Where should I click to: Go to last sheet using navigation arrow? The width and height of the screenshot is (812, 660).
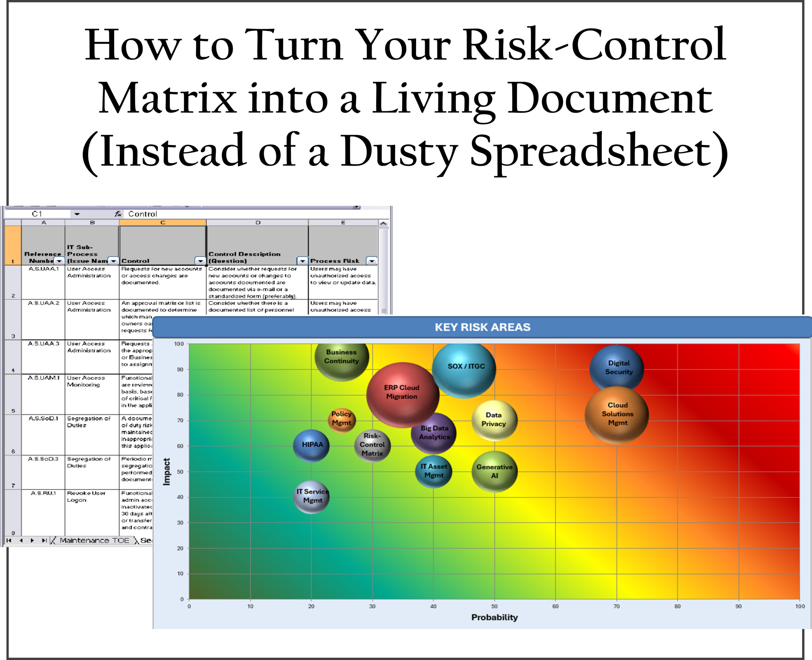[44, 540]
